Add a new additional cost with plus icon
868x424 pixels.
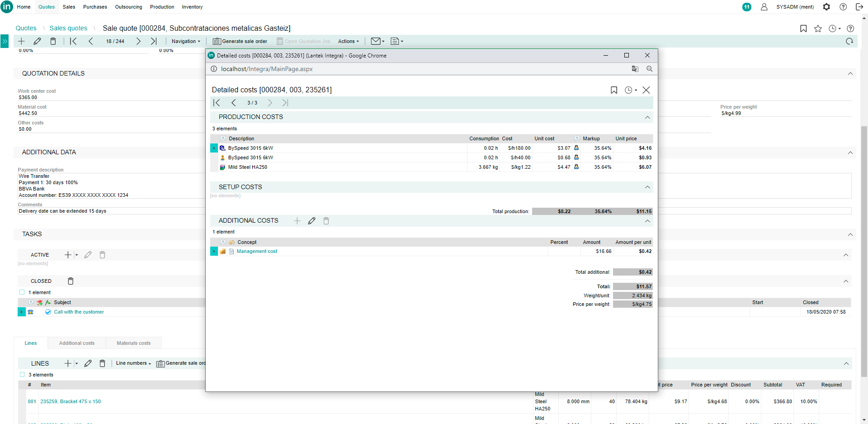297,221
